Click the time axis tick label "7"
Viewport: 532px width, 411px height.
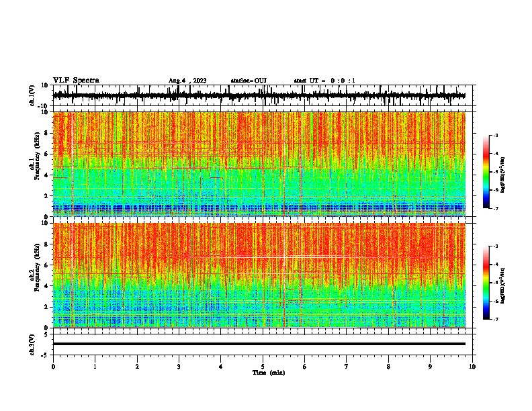347,367
